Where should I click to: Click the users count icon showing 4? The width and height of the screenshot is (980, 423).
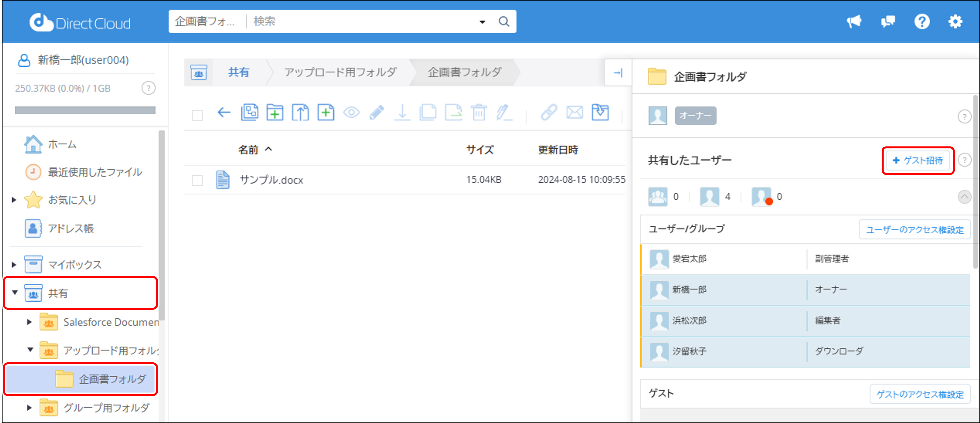click(x=710, y=197)
